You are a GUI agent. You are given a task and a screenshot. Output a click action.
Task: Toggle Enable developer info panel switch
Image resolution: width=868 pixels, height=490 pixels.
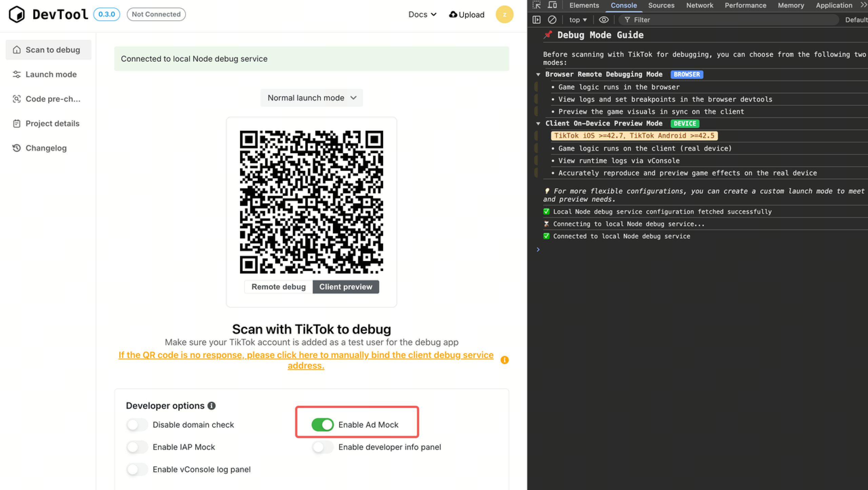322,447
